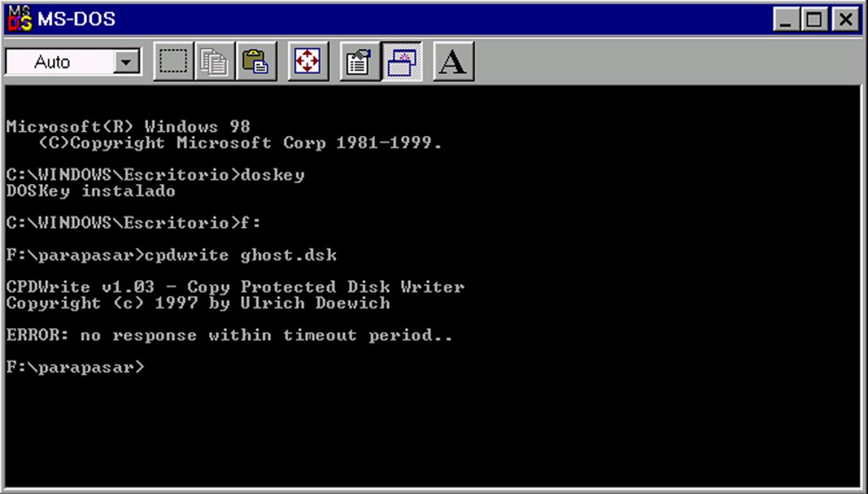Click the "Microsoft(R) Windows 98" line
This screenshot has width=868, height=494.
click(x=128, y=127)
